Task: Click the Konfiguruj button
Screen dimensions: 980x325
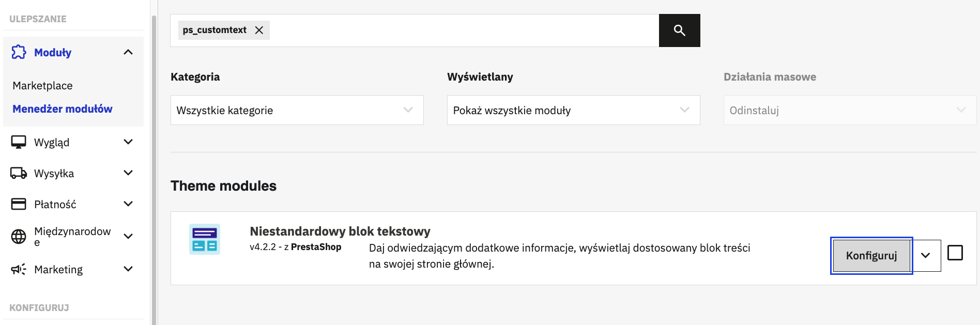Action: pos(871,256)
